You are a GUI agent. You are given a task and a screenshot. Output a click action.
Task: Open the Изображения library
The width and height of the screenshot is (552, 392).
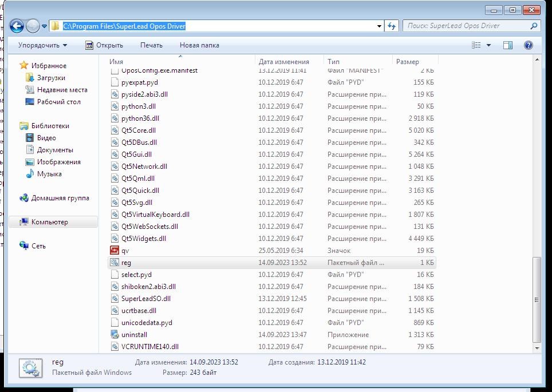tap(58, 162)
